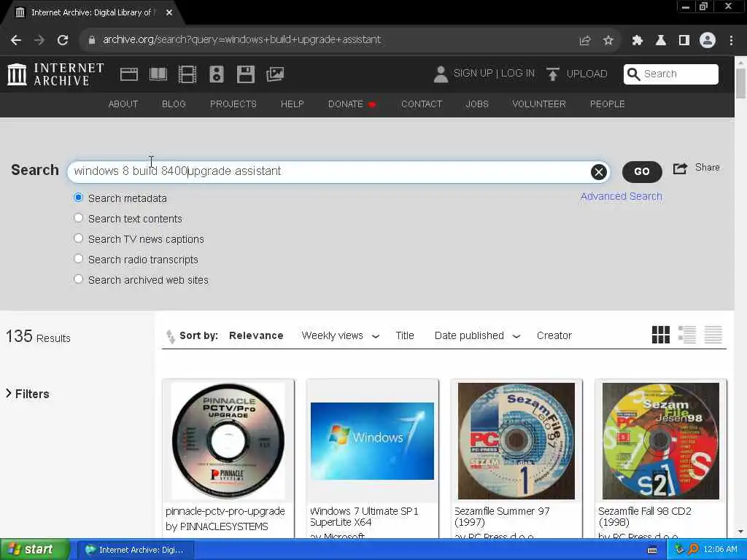747x560 pixels.
Task: Open the JOBS menu item
Action: click(x=477, y=104)
